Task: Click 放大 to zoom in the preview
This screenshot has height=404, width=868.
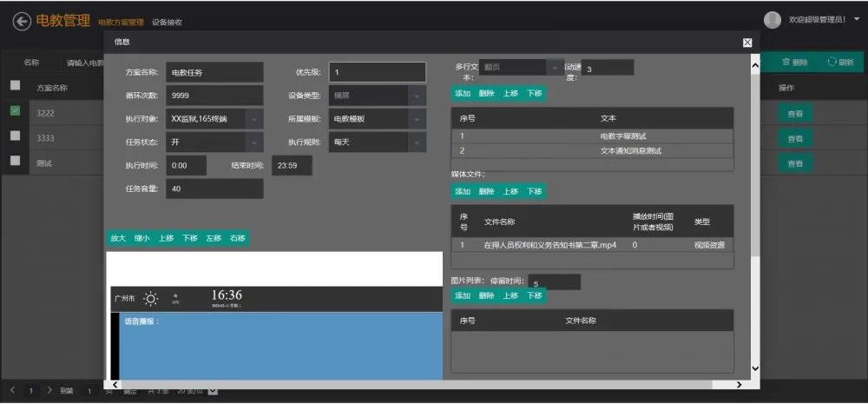Action: 117,238
